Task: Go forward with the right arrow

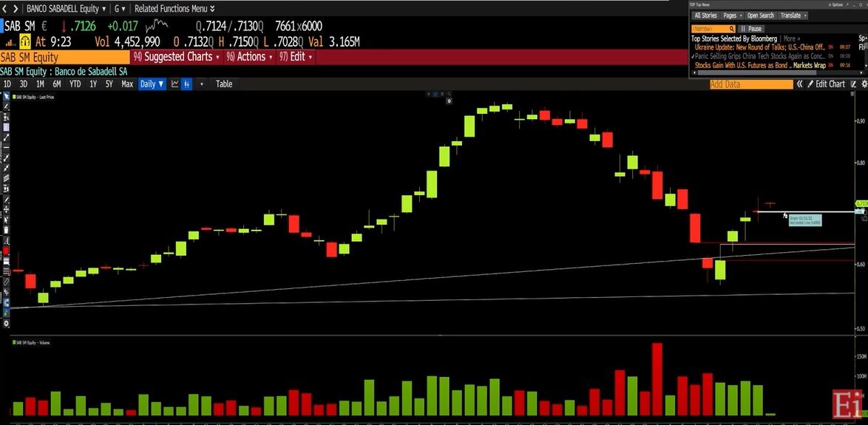Action: [x=15, y=8]
